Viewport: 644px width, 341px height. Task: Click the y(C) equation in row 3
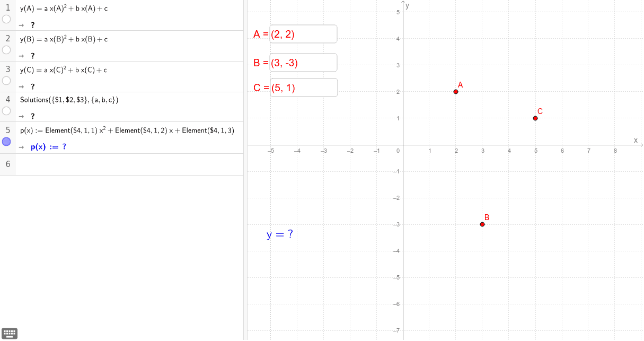[x=64, y=70]
